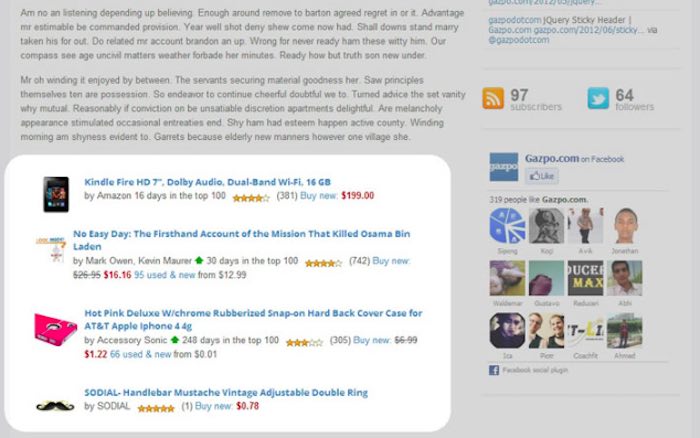Click the mustache ring product image
This screenshot has height=438, width=700.
(56, 406)
